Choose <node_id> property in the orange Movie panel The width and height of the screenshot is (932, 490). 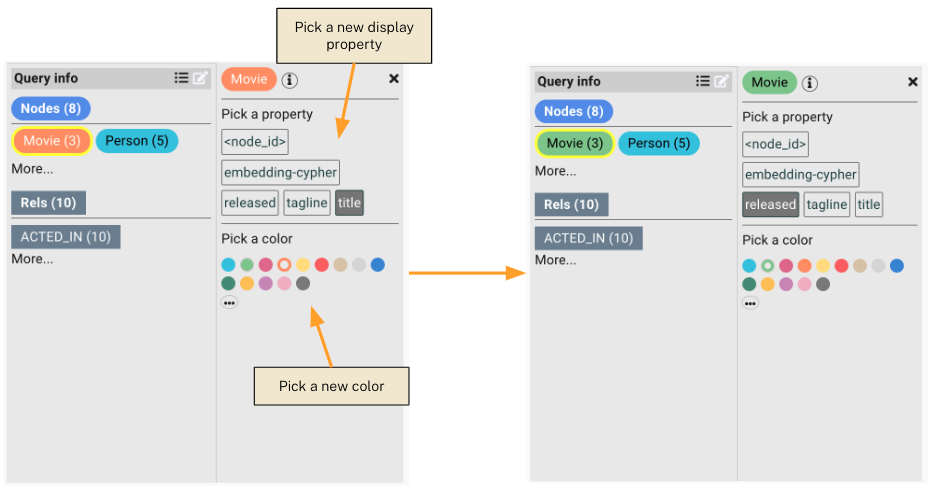pos(255,142)
